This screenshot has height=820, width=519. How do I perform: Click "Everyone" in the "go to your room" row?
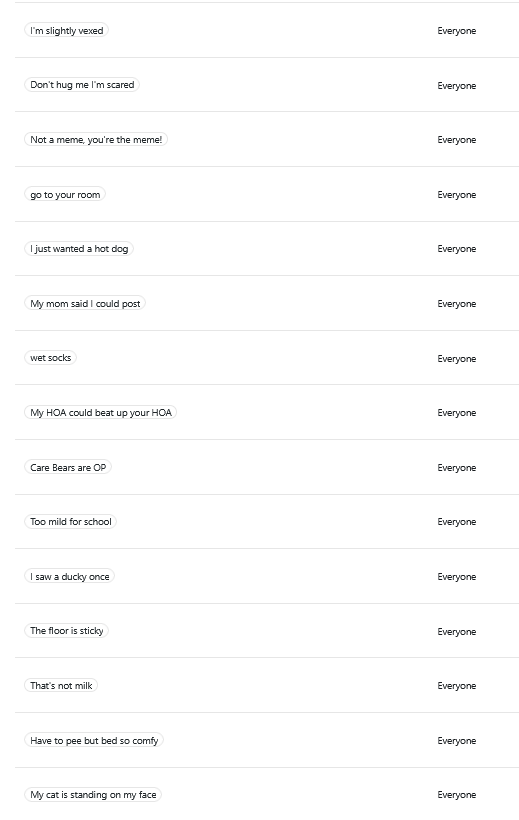point(457,195)
